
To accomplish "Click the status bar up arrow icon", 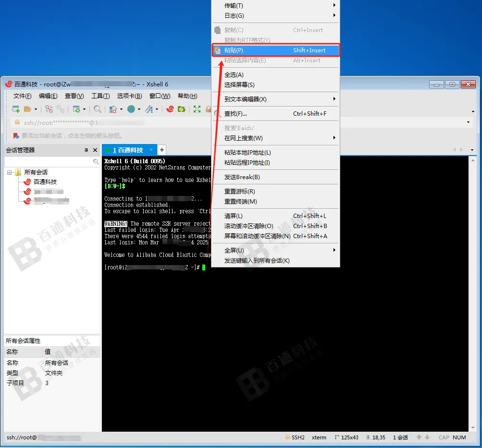I will tap(419, 437).
